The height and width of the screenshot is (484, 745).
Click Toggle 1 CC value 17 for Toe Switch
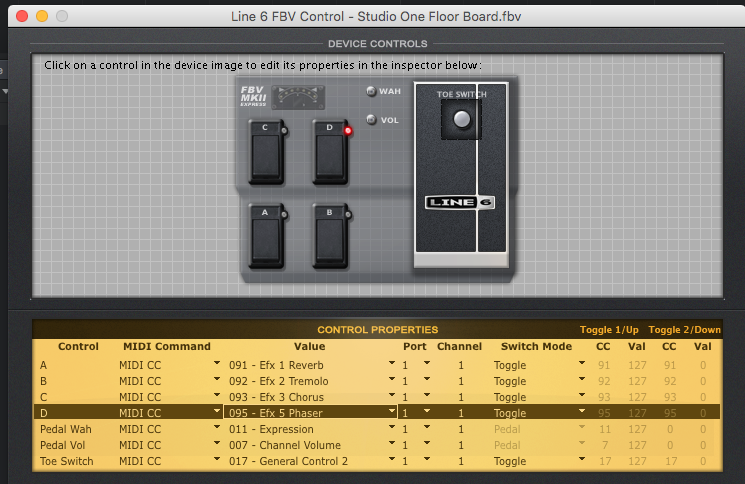(x=605, y=461)
